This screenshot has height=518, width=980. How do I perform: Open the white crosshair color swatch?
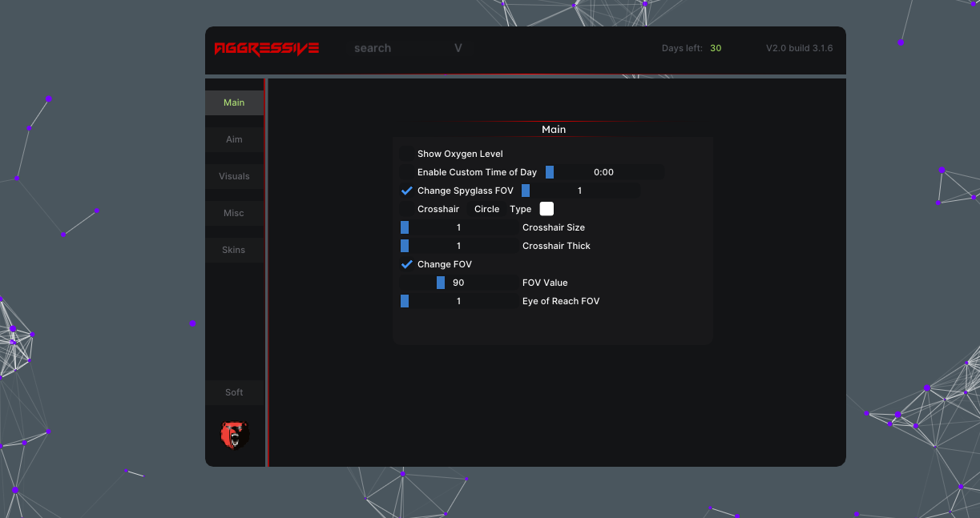point(546,209)
